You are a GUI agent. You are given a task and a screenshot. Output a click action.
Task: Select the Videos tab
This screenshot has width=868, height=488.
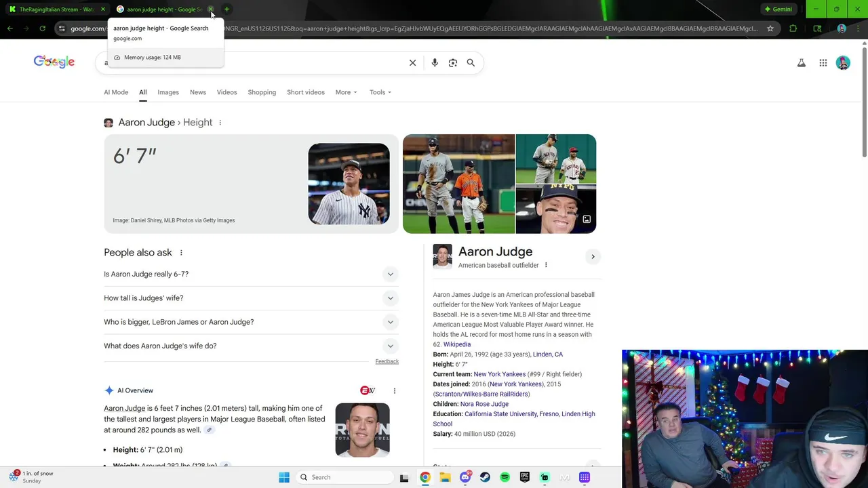pyautogui.click(x=227, y=92)
